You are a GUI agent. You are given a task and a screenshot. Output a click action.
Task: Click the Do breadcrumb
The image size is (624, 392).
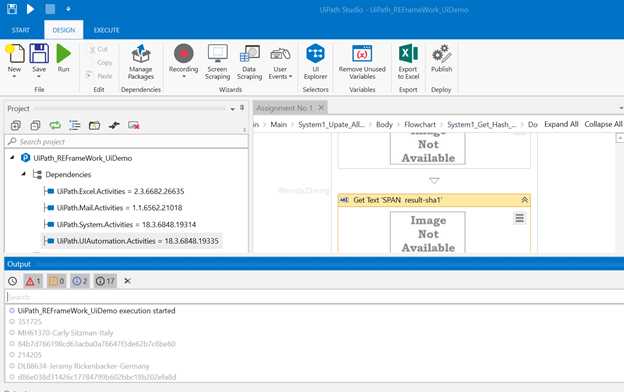532,125
